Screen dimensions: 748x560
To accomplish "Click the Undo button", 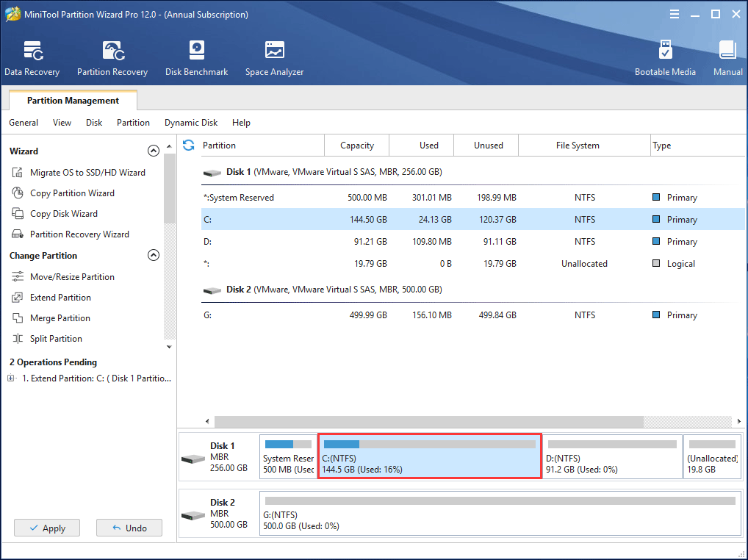I will [129, 528].
